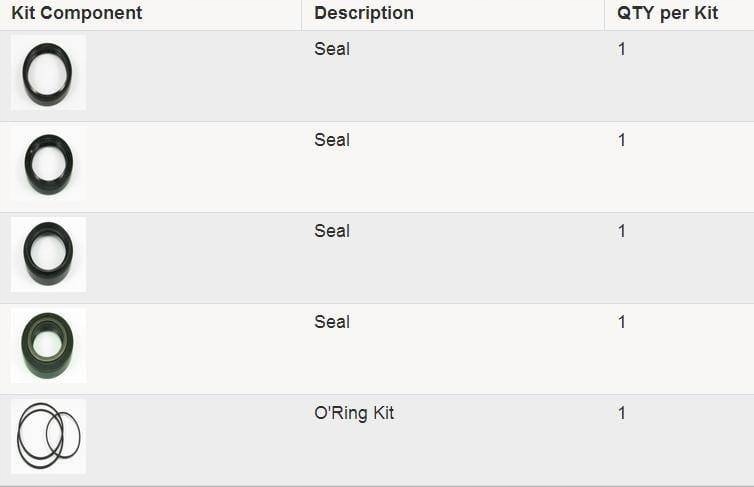Click the Description column header
Screen dimensions: 754x487
pyautogui.click(x=364, y=13)
